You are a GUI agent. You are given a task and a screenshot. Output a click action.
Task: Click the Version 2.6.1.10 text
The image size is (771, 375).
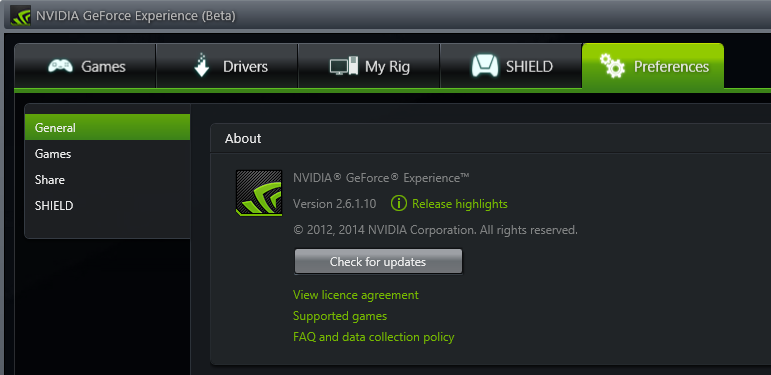point(334,203)
